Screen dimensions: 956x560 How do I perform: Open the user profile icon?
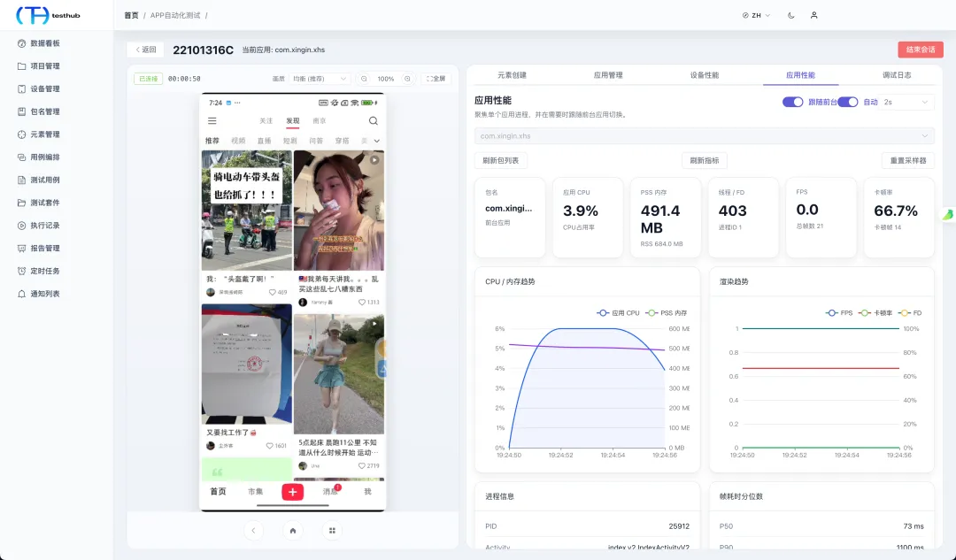coord(814,15)
